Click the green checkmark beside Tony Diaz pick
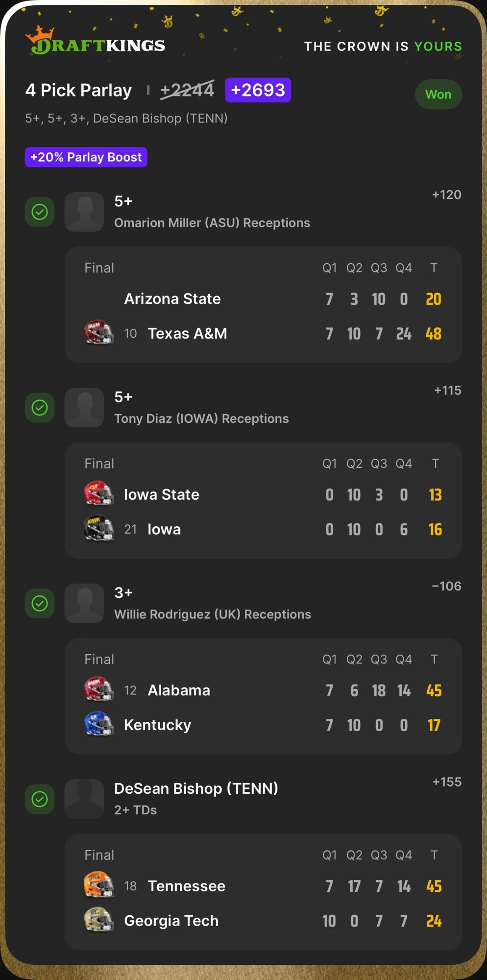 tap(40, 408)
